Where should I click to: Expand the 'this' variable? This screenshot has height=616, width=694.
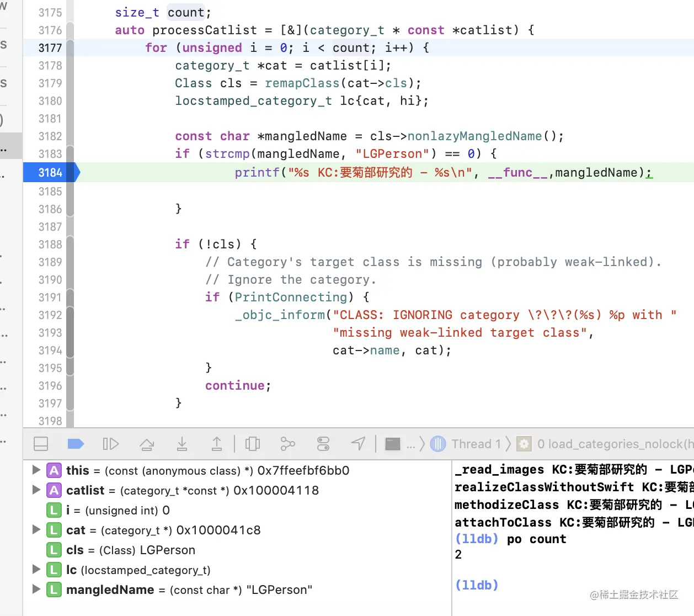(x=36, y=470)
